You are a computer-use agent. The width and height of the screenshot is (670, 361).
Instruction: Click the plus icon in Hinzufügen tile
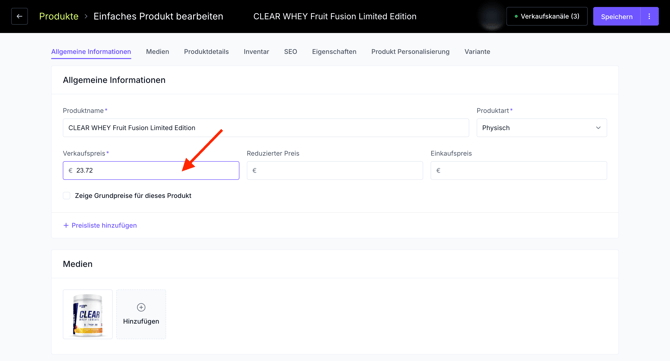[141, 307]
